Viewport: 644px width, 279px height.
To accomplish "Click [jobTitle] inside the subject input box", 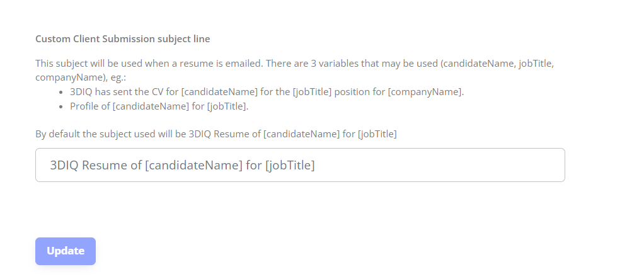I will pyautogui.click(x=290, y=166).
